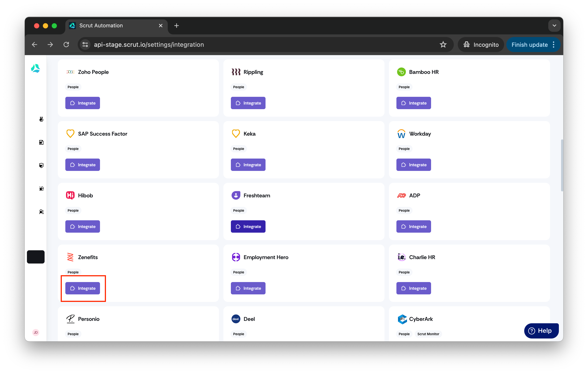Integrate Zoho People
Image resolution: width=588 pixels, height=374 pixels.
pyautogui.click(x=83, y=103)
